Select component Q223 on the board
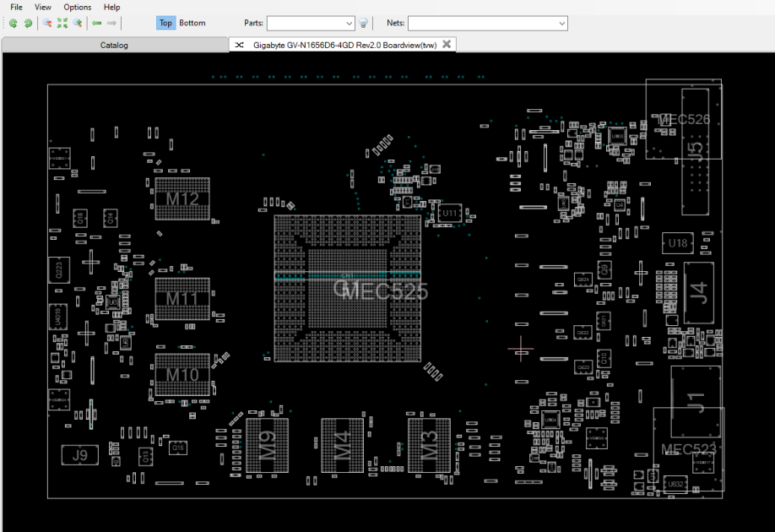775x532 pixels. coord(59,270)
